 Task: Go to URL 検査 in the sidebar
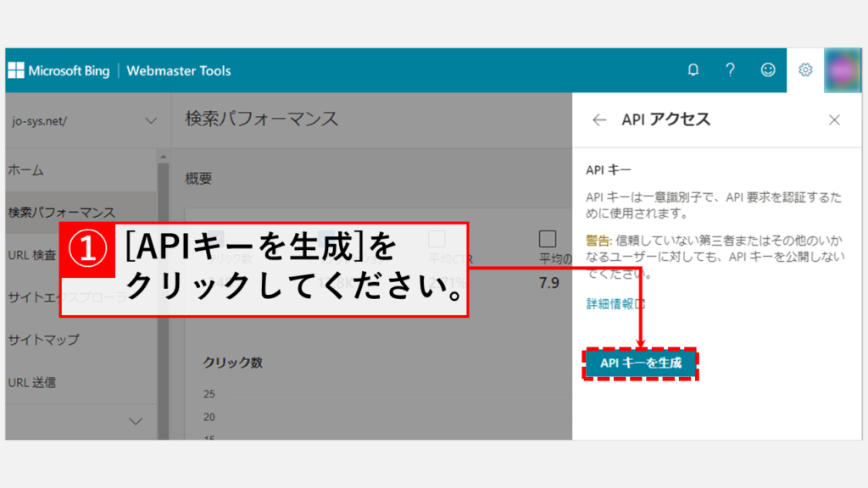click(32, 255)
